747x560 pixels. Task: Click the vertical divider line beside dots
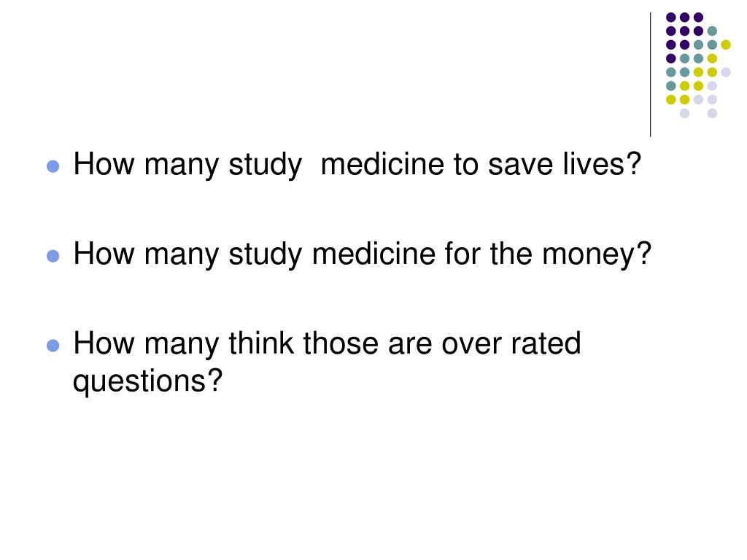(650, 75)
